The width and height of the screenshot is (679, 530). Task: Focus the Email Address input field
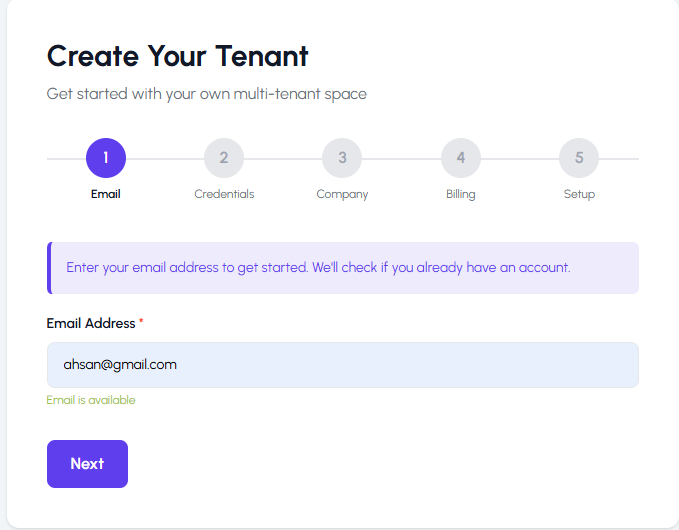pyautogui.click(x=342, y=365)
